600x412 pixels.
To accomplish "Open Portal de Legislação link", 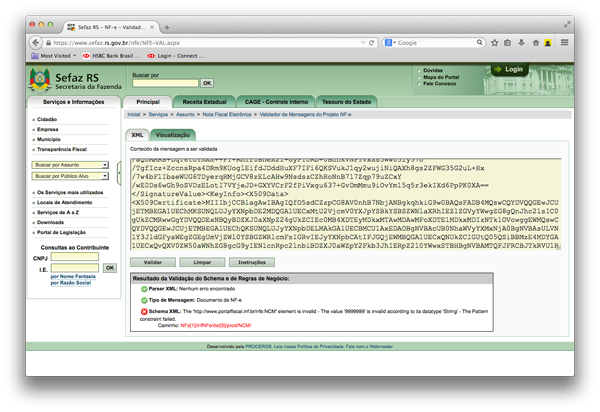I will tap(61, 232).
